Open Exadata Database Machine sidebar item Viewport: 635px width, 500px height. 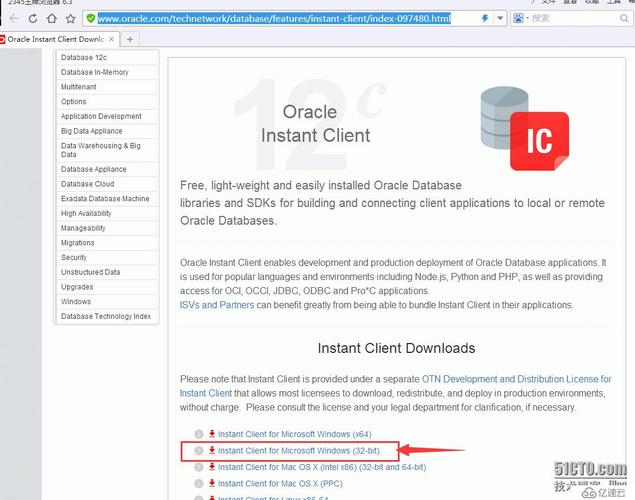107,198
